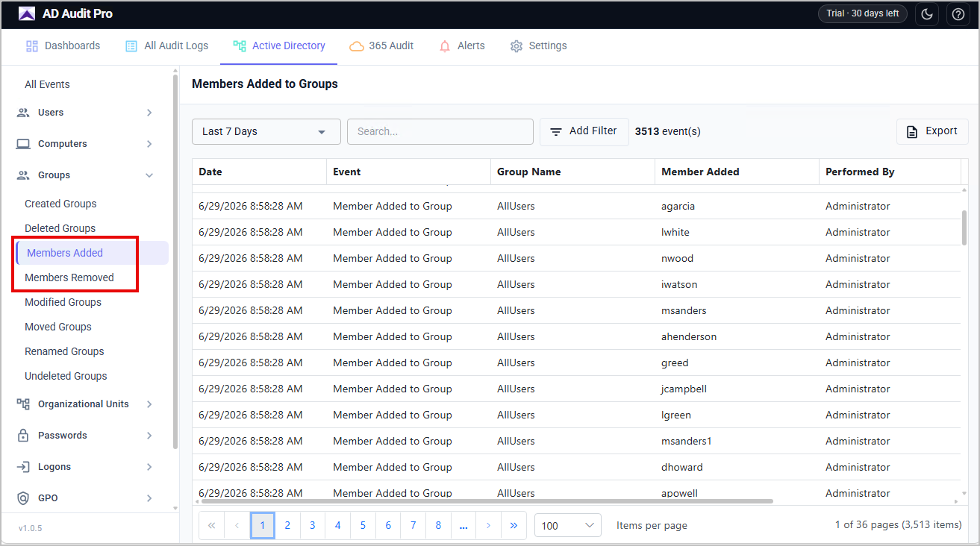This screenshot has width=980, height=546.
Task: Open the Settings tab
Action: [x=538, y=46]
